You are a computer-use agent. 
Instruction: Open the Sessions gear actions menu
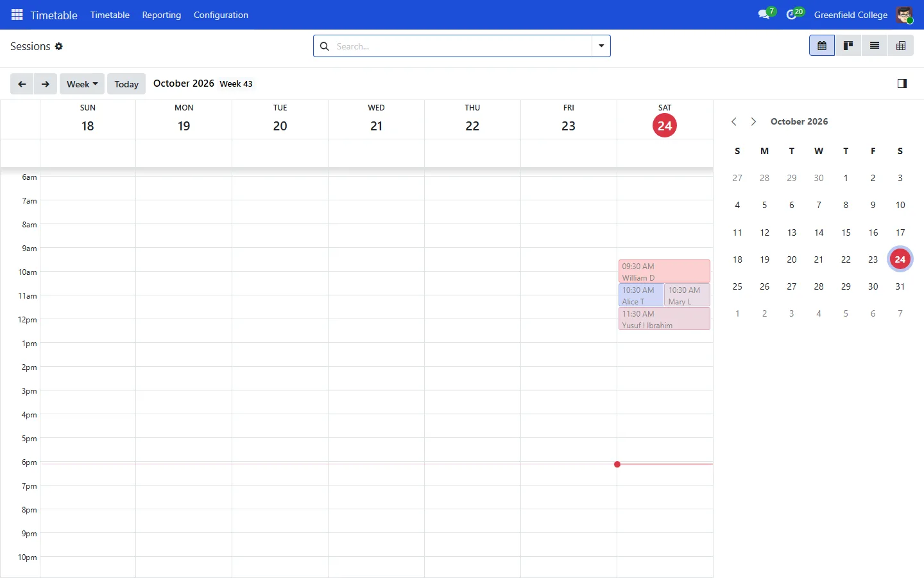tap(59, 46)
